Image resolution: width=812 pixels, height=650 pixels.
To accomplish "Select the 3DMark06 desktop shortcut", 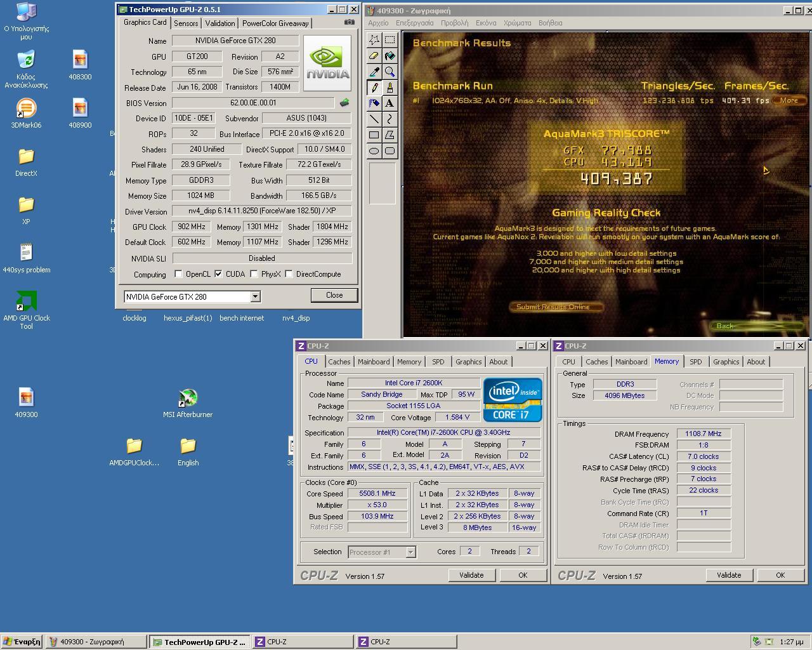I will (x=26, y=114).
